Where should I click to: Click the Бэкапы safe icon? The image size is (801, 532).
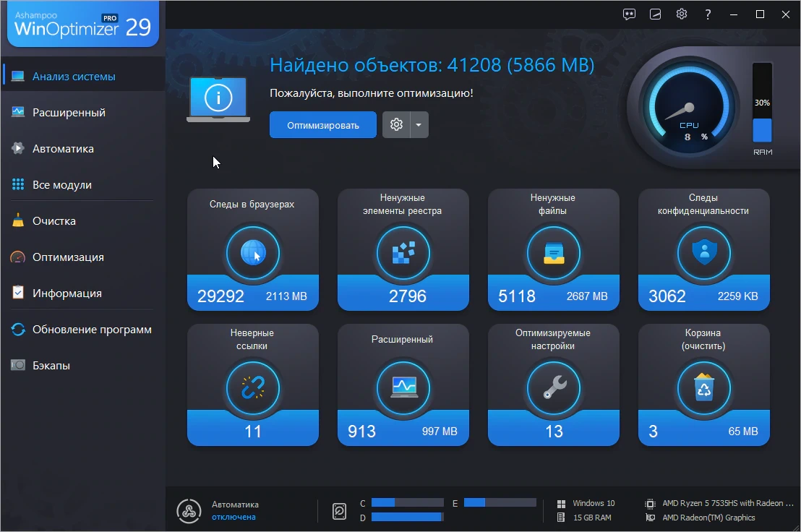(18, 365)
